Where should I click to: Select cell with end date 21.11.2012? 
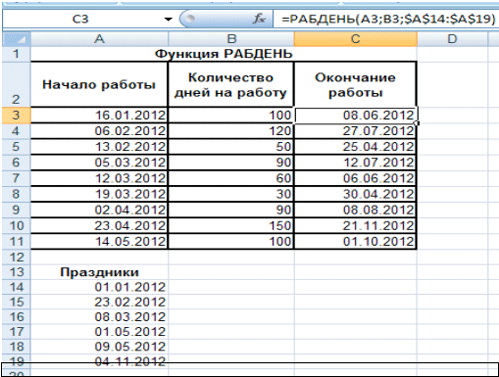click(x=355, y=226)
